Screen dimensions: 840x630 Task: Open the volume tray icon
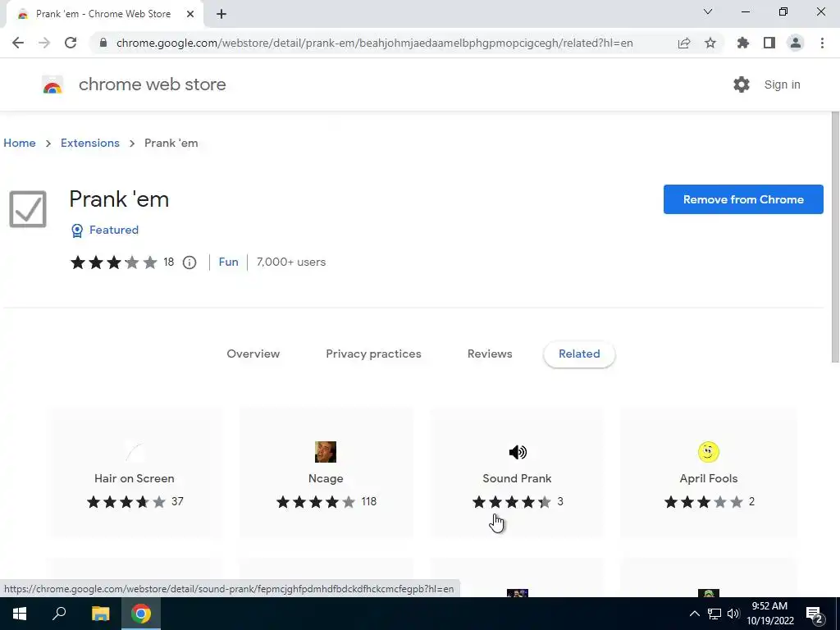click(733, 614)
